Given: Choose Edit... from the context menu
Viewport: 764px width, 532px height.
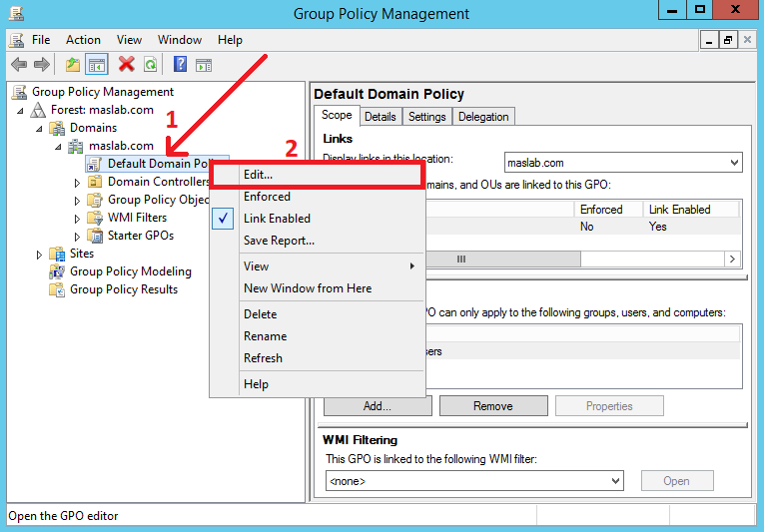Looking at the screenshot, I should 258,175.
